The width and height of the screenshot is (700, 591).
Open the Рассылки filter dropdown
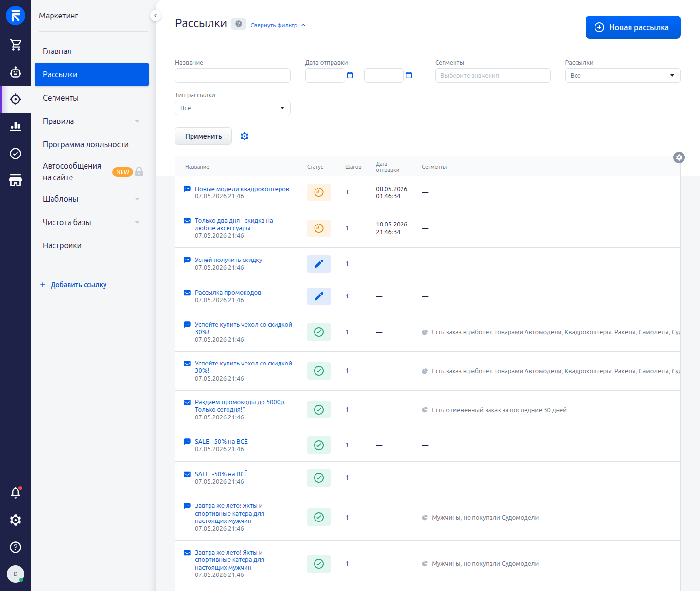(x=623, y=75)
